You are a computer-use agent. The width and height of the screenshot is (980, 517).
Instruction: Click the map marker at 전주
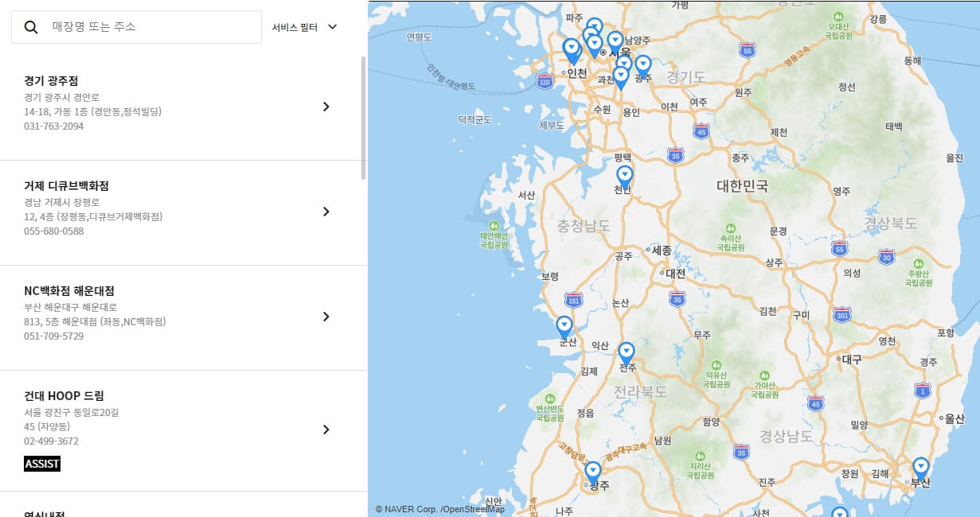pyautogui.click(x=627, y=355)
